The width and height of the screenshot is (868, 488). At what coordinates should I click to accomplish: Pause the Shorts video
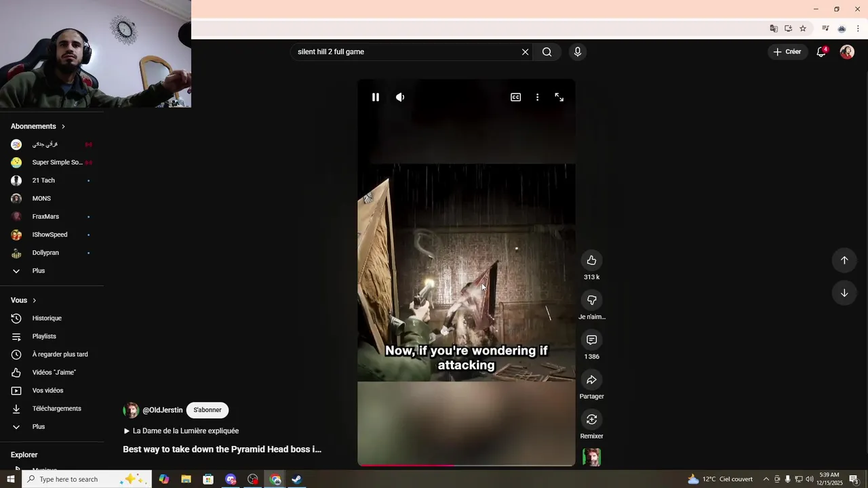(376, 97)
